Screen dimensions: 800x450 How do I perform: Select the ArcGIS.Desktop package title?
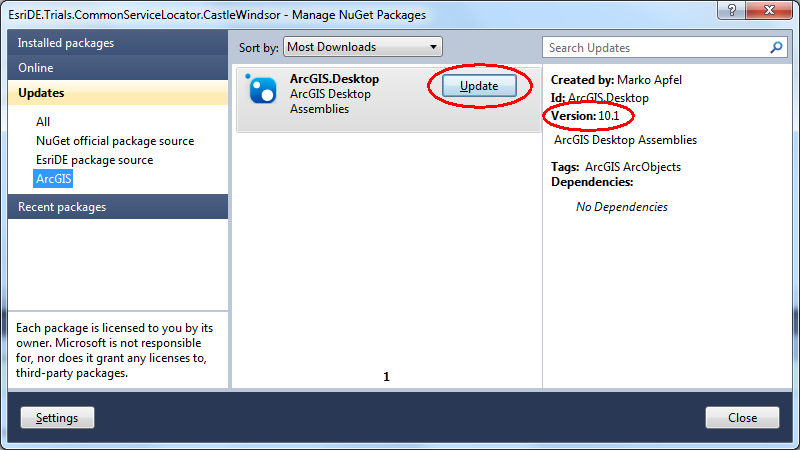[x=334, y=79]
